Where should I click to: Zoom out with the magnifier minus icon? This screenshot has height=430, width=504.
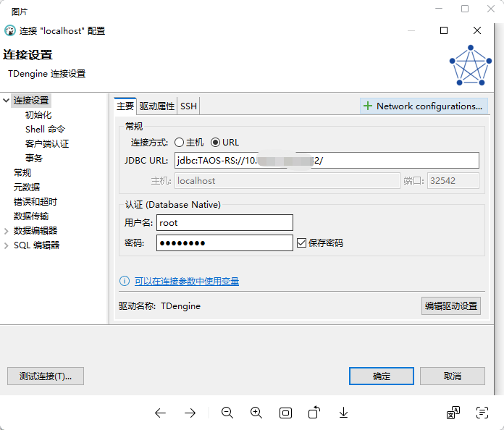click(x=227, y=413)
